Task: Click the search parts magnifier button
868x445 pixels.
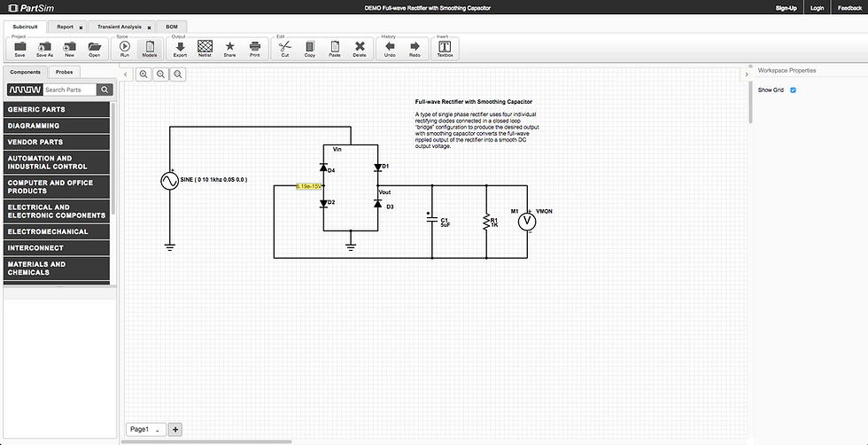Action: click(105, 90)
